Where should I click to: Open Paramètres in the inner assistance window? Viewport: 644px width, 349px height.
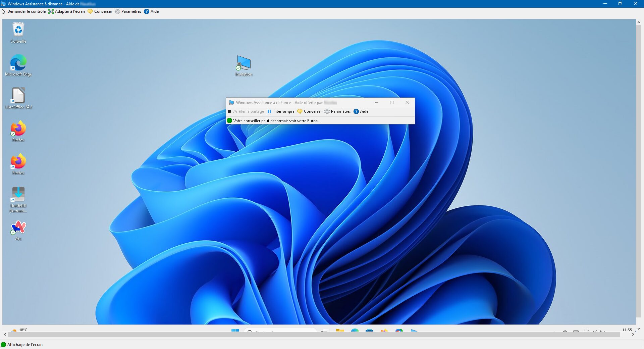click(x=337, y=111)
